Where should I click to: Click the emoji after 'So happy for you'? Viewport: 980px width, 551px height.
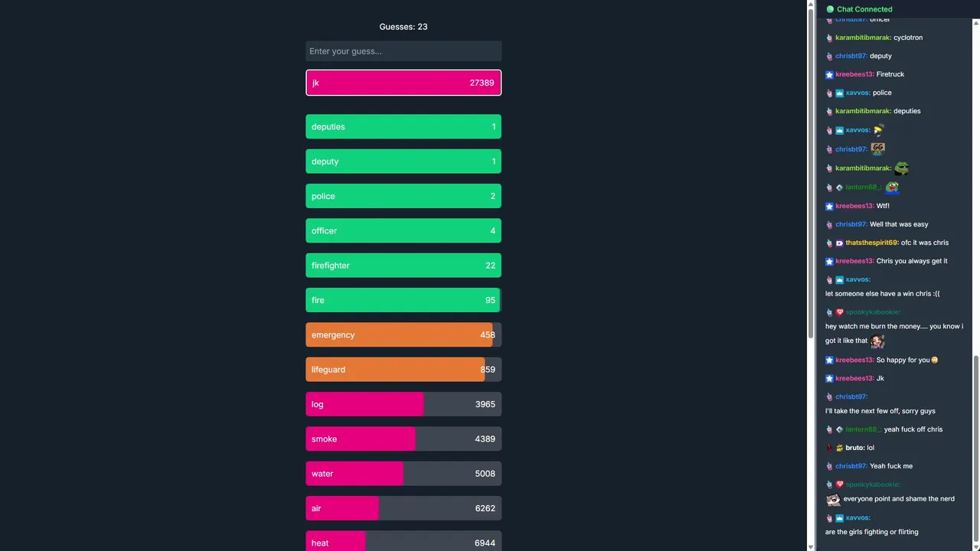click(x=934, y=360)
